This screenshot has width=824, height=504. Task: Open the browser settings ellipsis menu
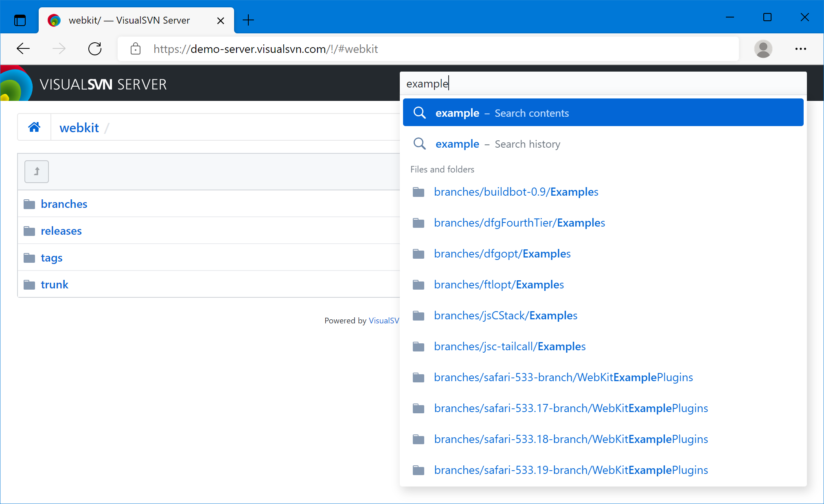[800, 49]
